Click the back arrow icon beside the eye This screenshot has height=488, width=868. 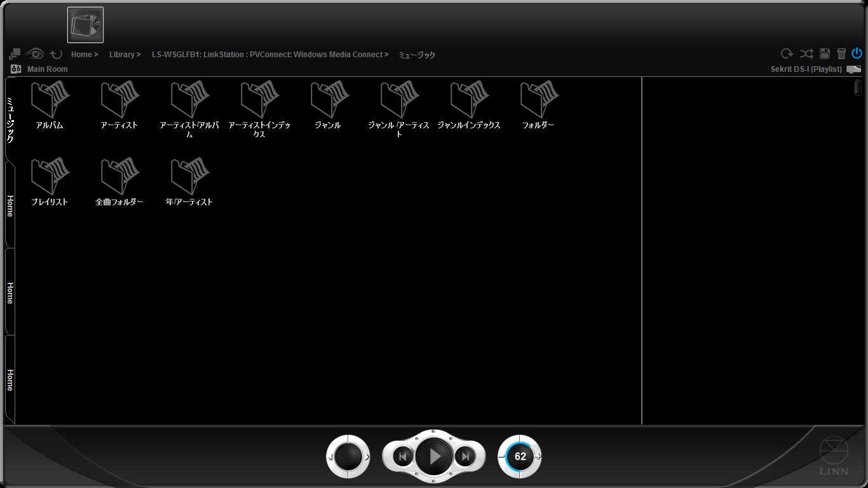[56, 55]
